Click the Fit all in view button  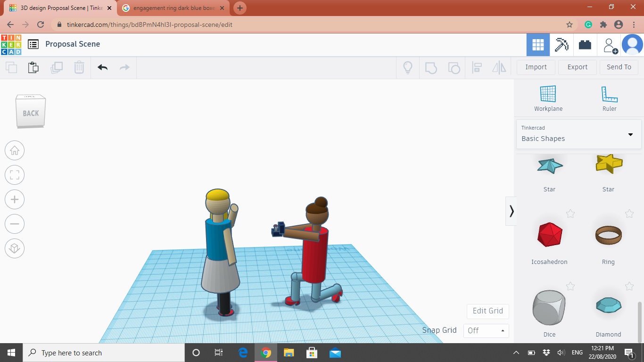15,175
